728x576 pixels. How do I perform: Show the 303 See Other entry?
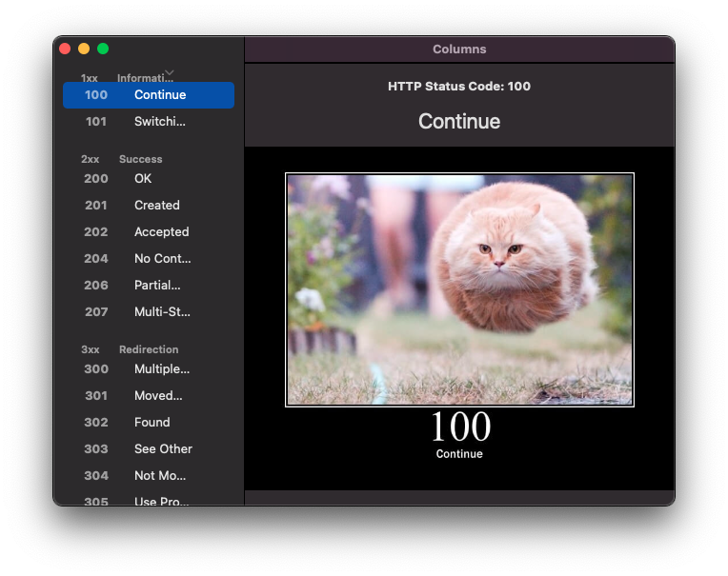click(x=149, y=449)
